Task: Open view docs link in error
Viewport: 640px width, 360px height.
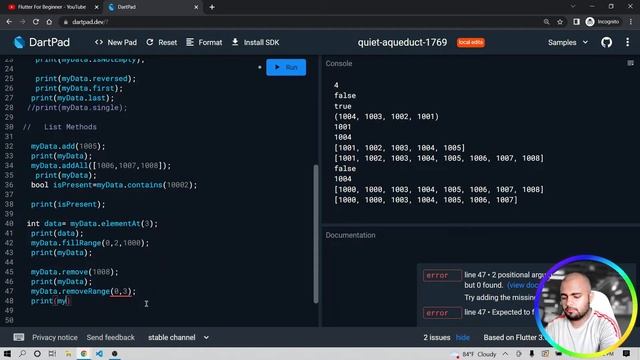Action: [x=522, y=285]
